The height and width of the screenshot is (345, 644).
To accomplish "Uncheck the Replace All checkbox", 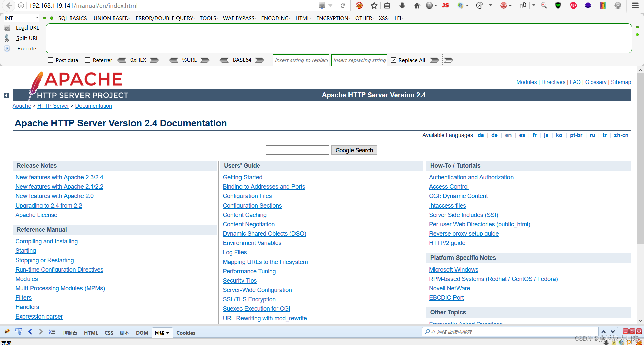I will pos(393,60).
